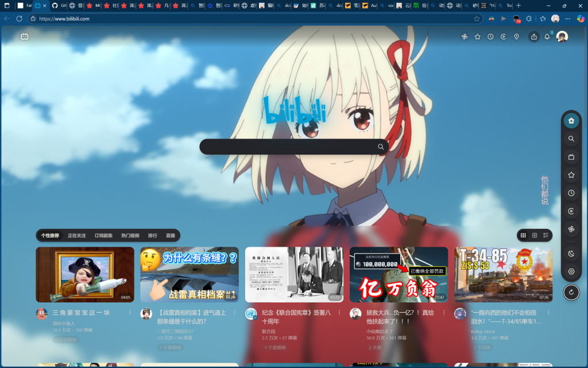
Task: Open the pinwheel icon in the top header
Action: click(464, 37)
